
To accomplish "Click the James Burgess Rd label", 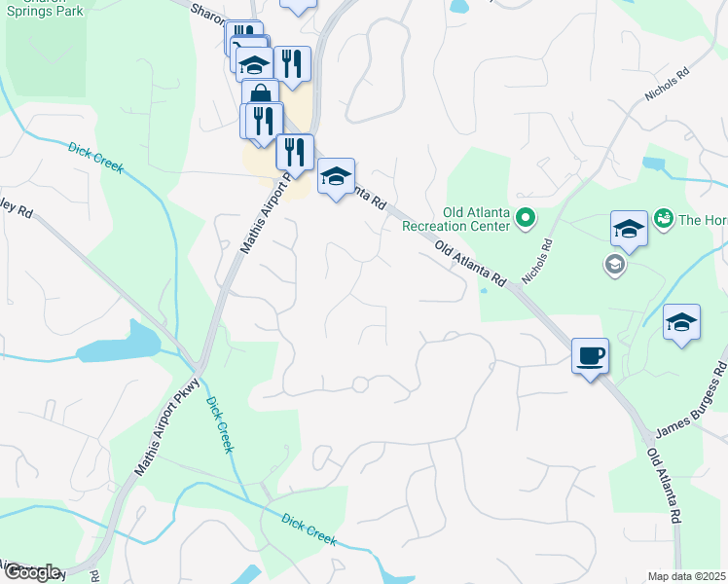I will 691,400.
